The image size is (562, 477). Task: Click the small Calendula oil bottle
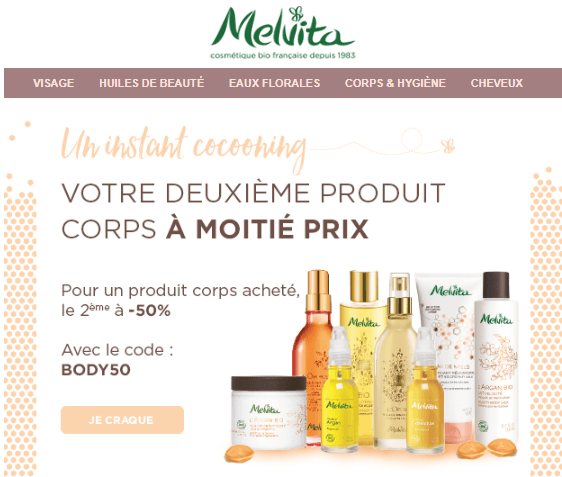pos(425,392)
